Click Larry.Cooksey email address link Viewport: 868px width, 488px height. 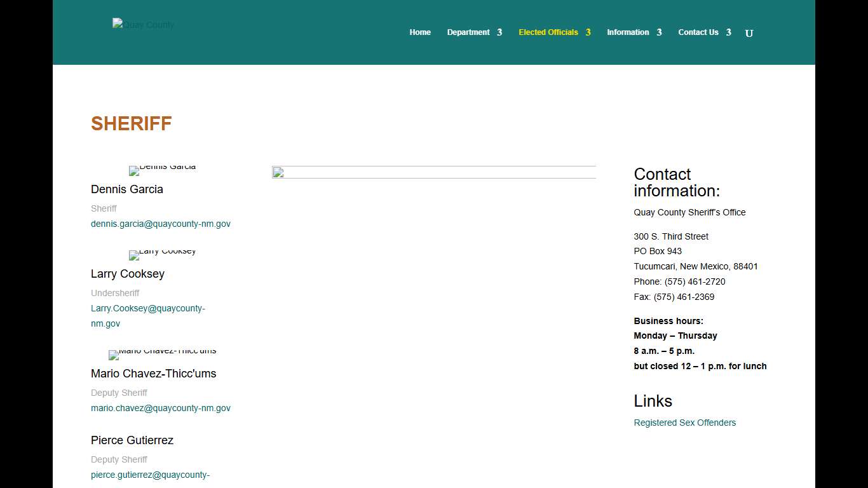click(x=147, y=309)
